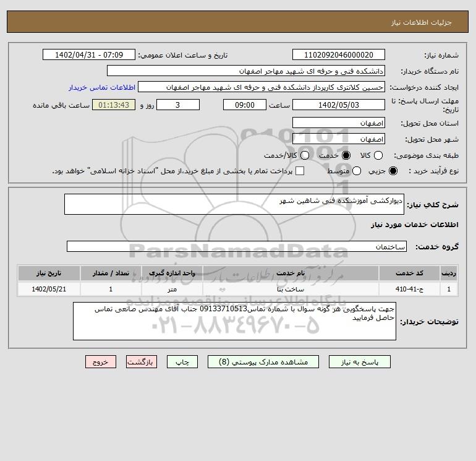Click service code cell ج-41-410
The image size is (476, 461).
tap(409, 289)
